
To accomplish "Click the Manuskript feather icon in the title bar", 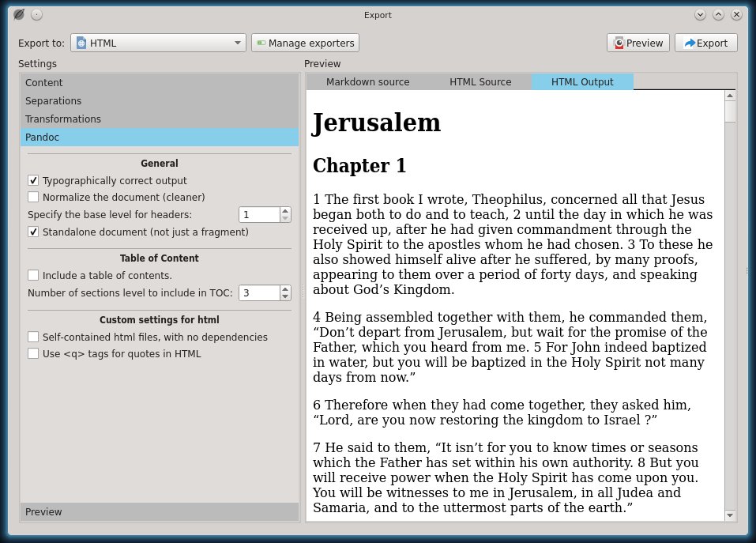I will point(19,14).
